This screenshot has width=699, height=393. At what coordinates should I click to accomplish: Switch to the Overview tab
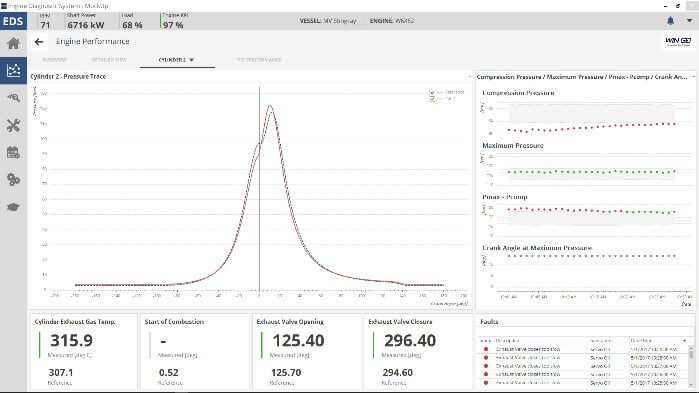54,60
